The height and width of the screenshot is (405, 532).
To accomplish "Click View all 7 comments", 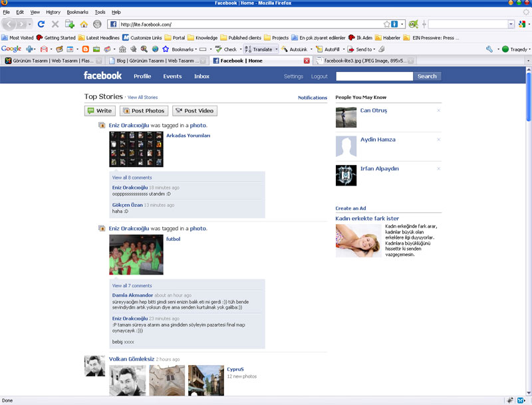I will 132,285.
